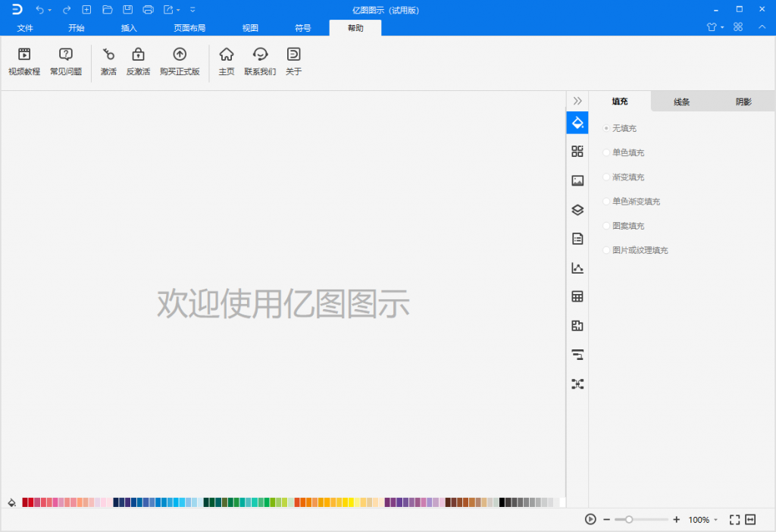Screen dimensions: 776x532
Task: Click the redo arrow in title bar
Action: click(67, 9)
